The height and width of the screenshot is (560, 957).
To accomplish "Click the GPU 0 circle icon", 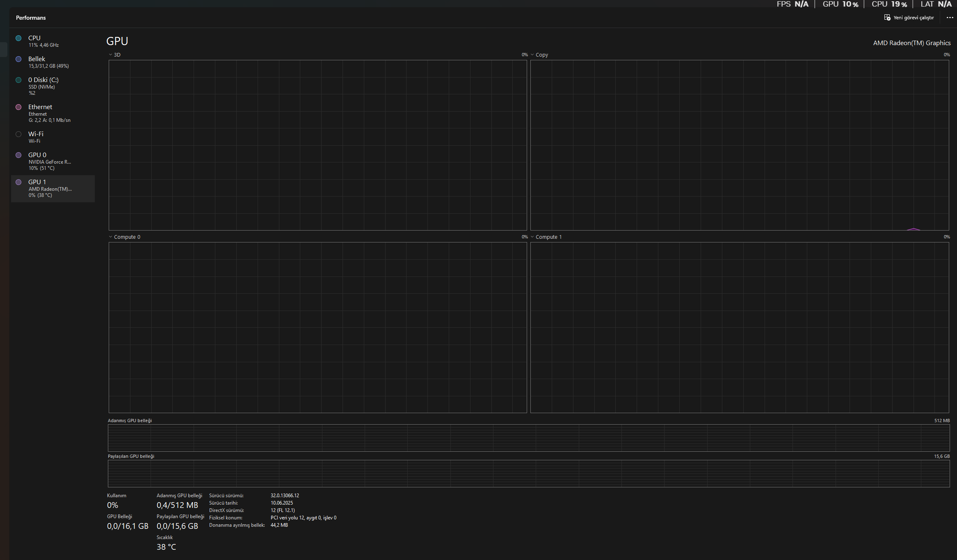I will coord(18,155).
